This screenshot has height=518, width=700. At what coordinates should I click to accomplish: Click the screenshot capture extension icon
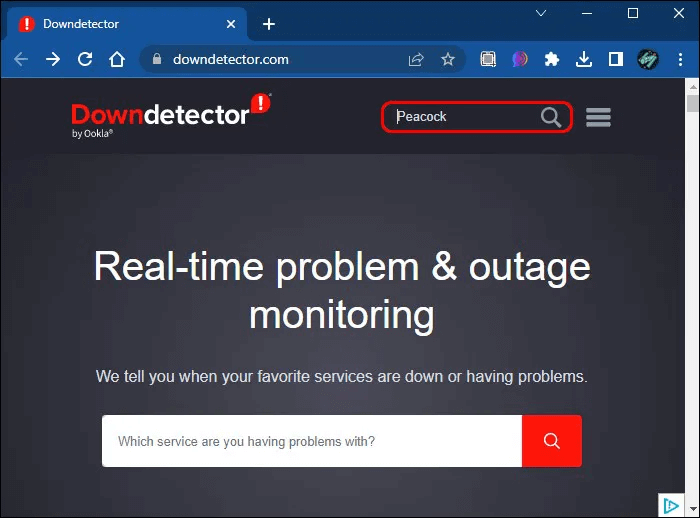[488, 59]
